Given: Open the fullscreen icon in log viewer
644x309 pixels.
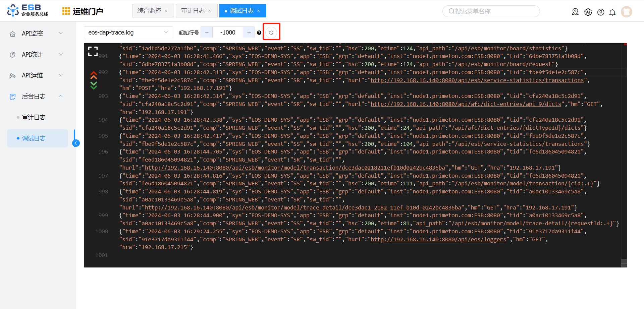Looking at the screenshot, I should [93, 51].
